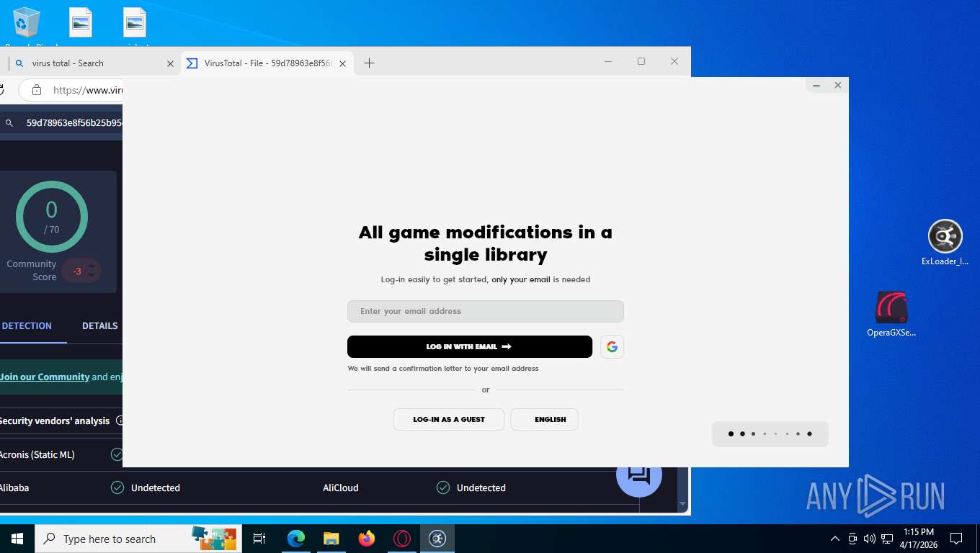This screenshot has height=553, width=980.
Task: Select the OperaGXSetup desktop icon
Action: 891,315
